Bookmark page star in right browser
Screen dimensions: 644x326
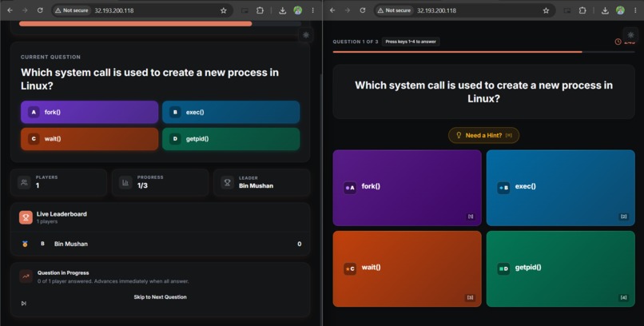click(x=546, y=10)
